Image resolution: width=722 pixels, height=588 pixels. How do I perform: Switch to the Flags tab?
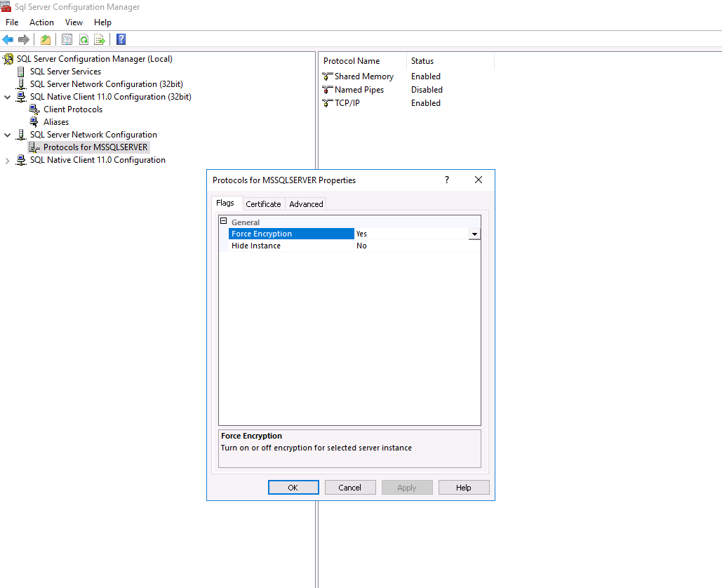225,203
